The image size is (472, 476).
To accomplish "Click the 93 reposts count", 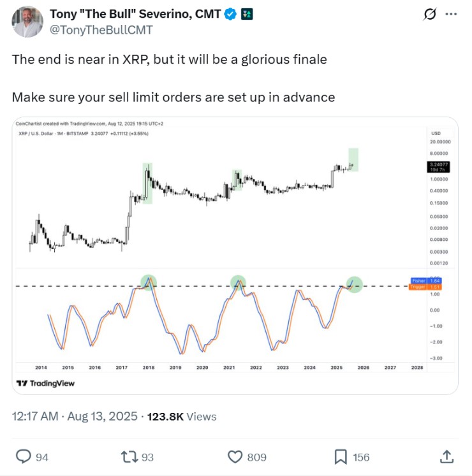I will [x=147, y=457].
